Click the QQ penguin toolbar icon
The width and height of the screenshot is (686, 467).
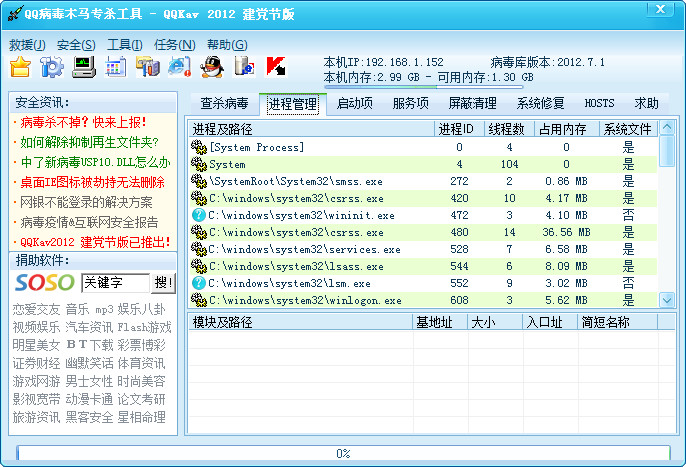click(x=212, y=67)
